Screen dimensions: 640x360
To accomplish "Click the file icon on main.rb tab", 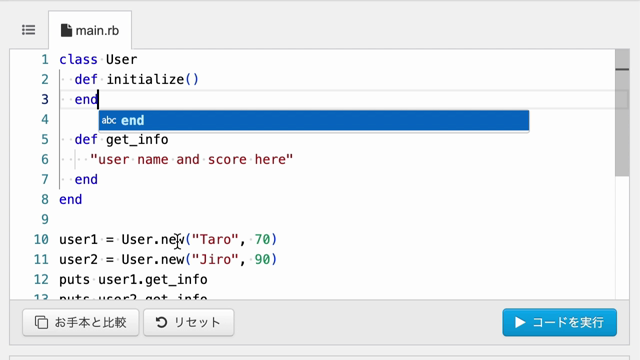I will 66,30.
